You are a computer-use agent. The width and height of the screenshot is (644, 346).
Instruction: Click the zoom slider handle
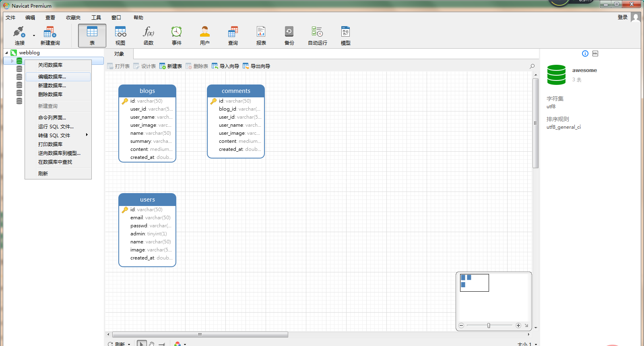coord(489,325)
